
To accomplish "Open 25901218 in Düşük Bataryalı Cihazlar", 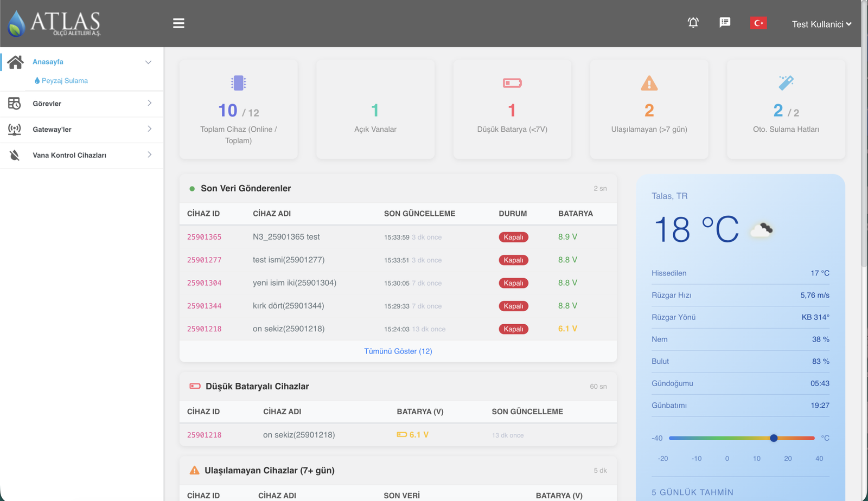I will click(204, 435).
